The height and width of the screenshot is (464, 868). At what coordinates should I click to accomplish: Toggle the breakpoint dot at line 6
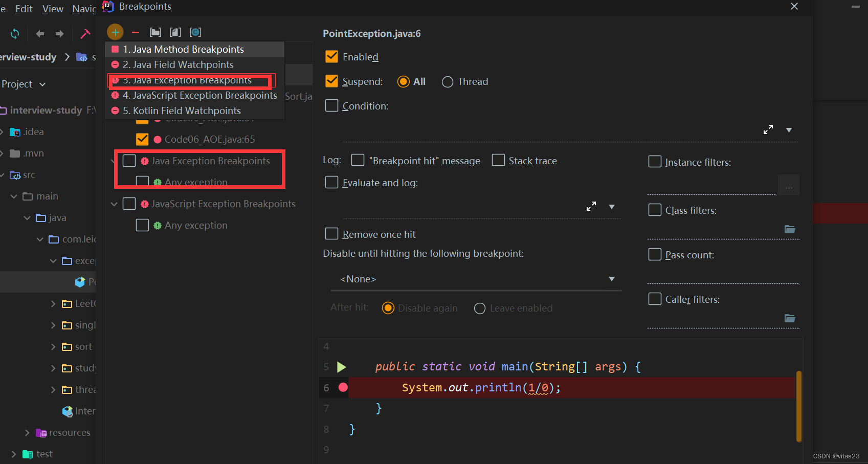[x=343, y=387]
